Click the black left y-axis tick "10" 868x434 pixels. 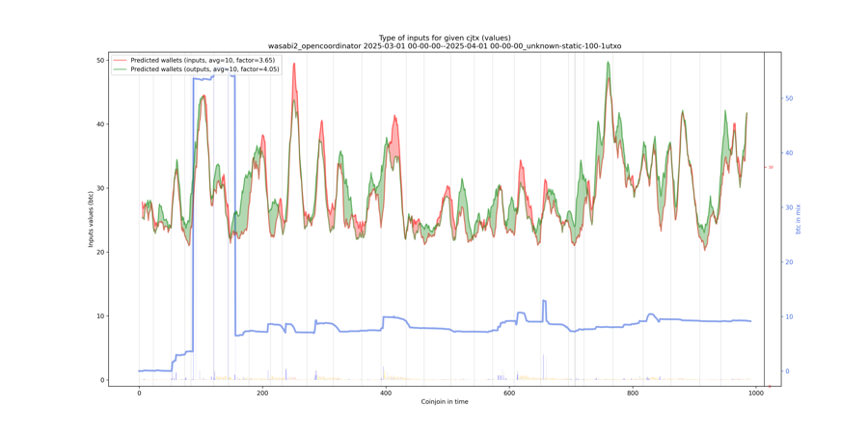pos(101,316)
